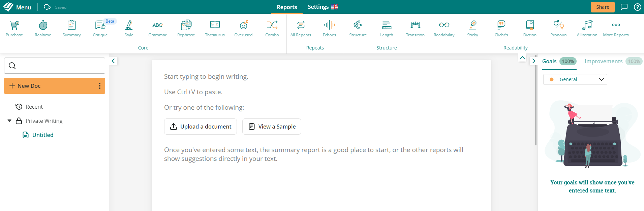
Task: Switch to the Goals tab
Action: 559,61
